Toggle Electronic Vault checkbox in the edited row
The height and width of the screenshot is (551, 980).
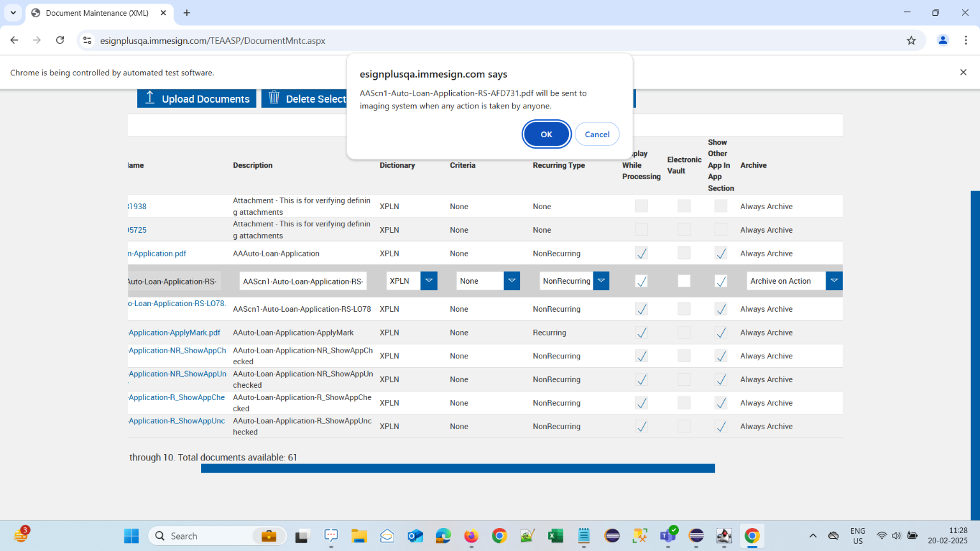point(684,281)
